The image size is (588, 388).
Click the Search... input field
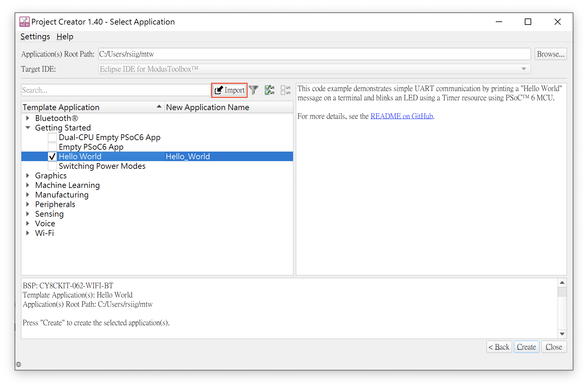click(116, 90)
